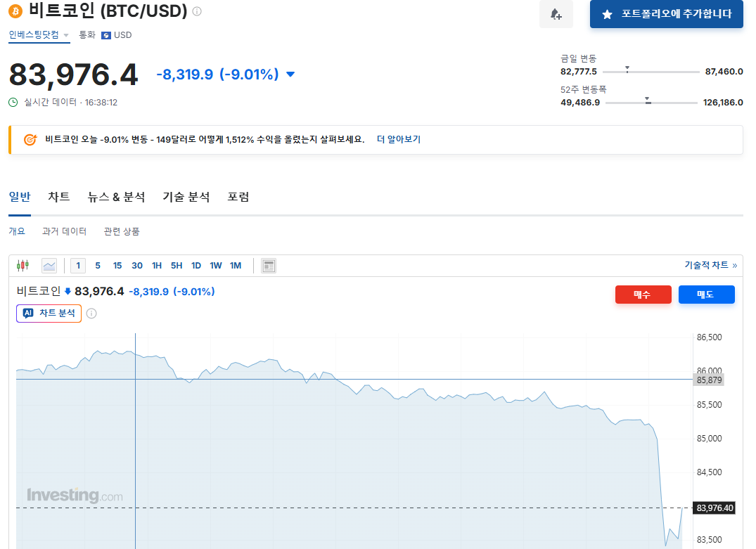
Task: Click the 52주 변동폭 range slider marker
Action: (648, 101)
